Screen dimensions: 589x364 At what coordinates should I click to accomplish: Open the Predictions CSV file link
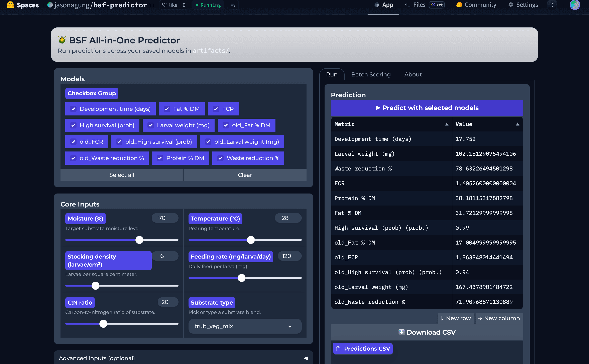363,349
